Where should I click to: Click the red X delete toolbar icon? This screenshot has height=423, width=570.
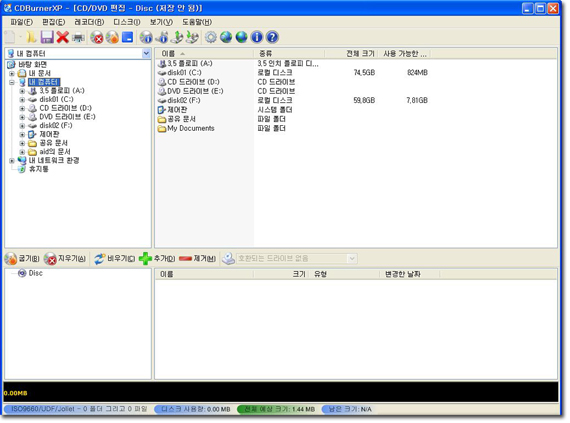pos(63,37)
